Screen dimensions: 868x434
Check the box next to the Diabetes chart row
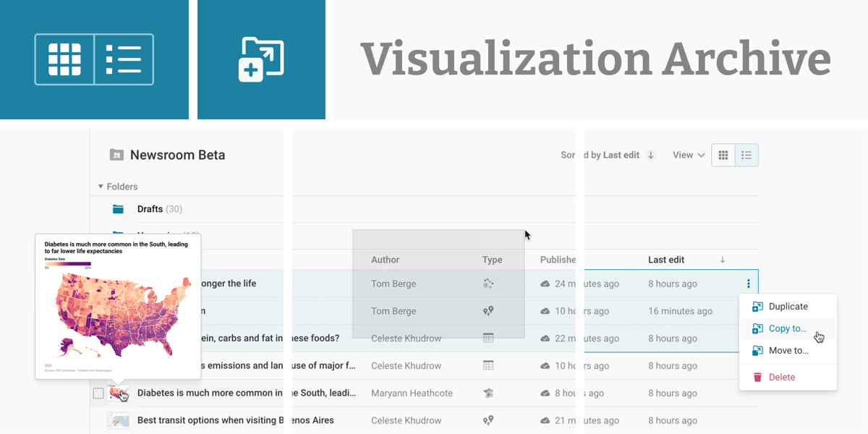[x=98, y=393]
